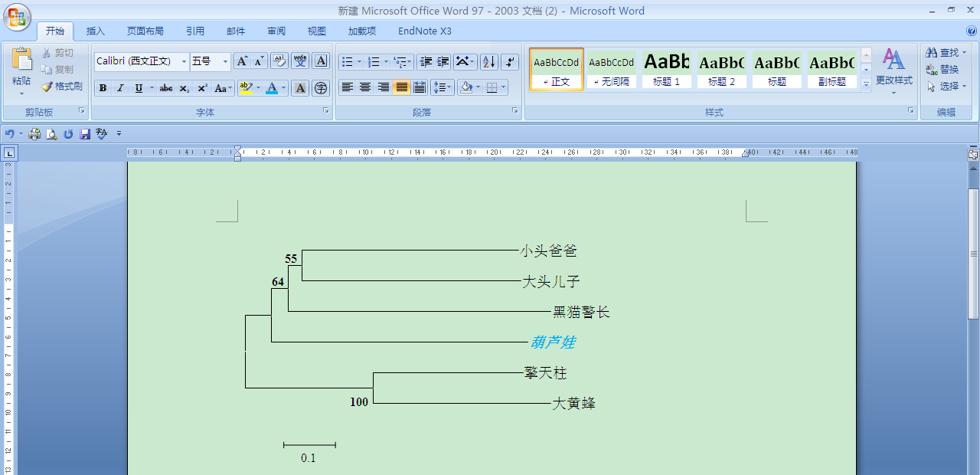This screenshot has height=475, width=980.
Task: Open the font size 五号 dropdown
Action: coord(225,61)
